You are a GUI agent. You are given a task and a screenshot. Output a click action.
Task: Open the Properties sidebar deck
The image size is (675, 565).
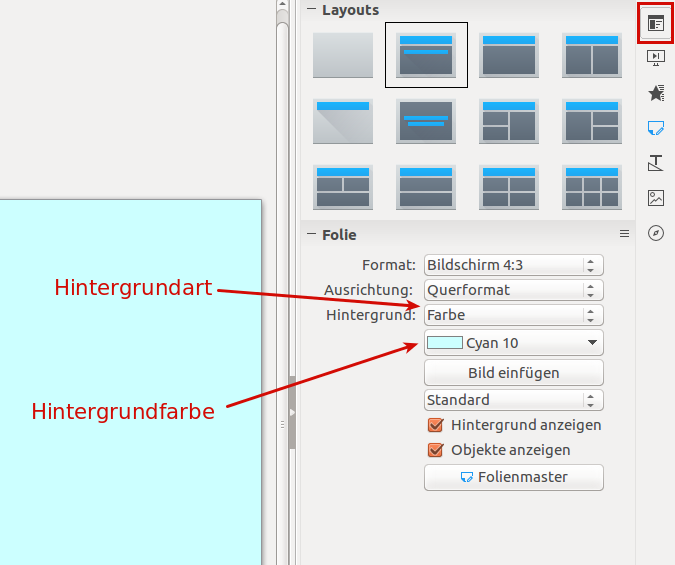tap(656, 23)
